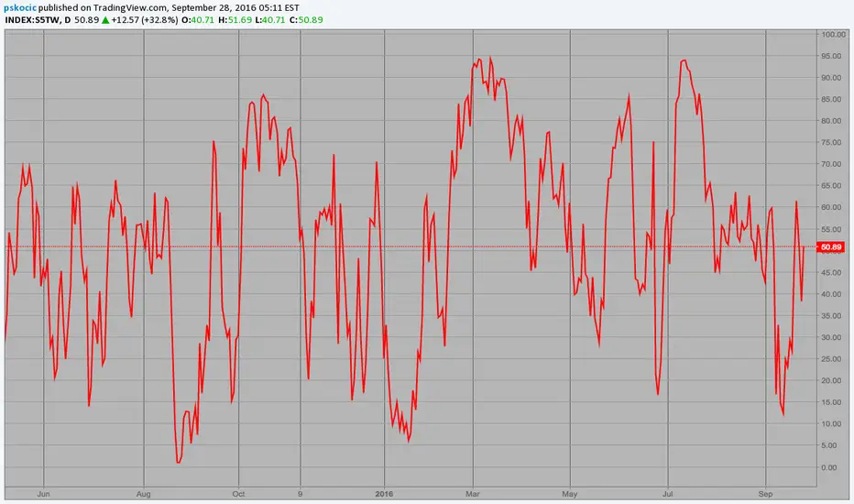Click the close value C:50.89
The height and width of the screenshot is (504, 854).
(x=306, y=19)
